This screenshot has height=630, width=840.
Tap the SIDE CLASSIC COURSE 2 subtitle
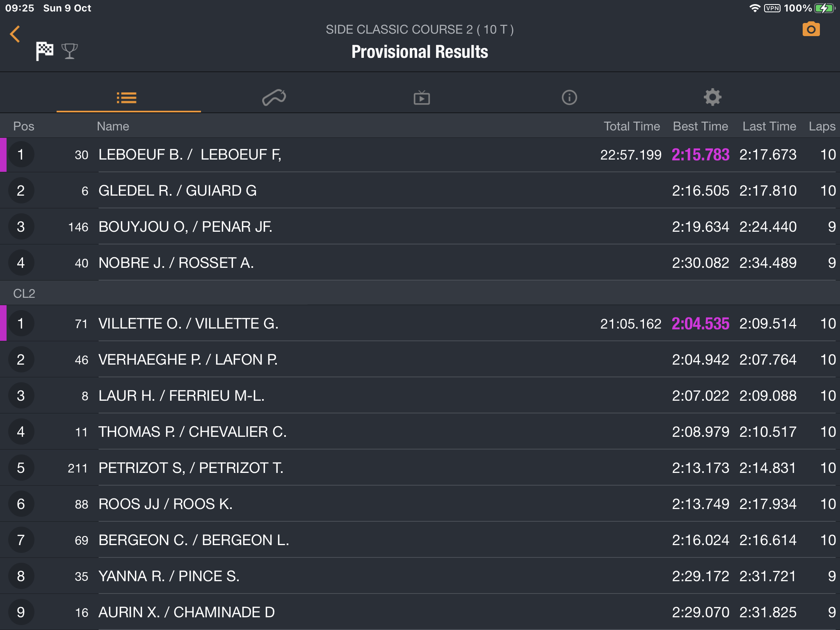[x=420, y=30]
